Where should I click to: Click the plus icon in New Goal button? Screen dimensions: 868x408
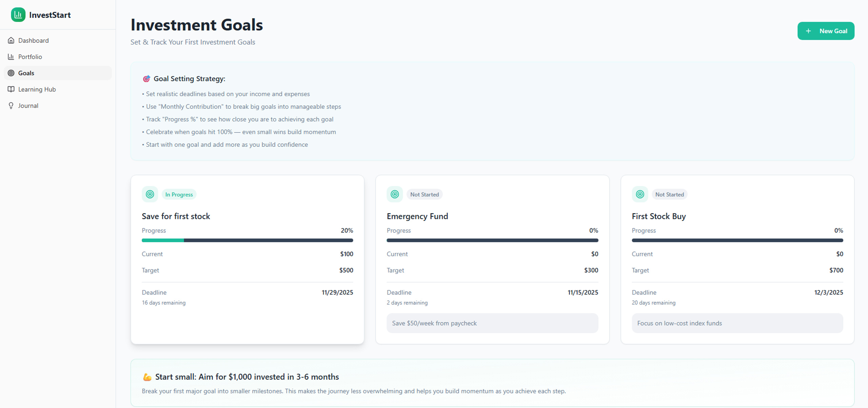coord(808,31)
